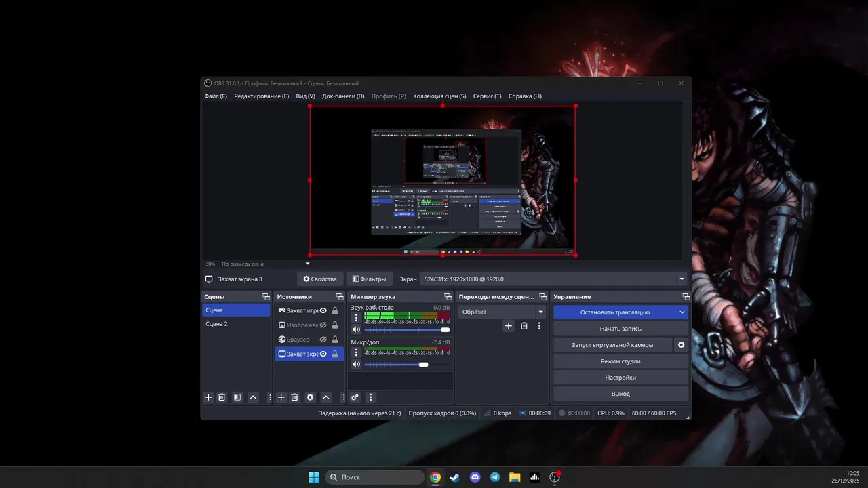
Task: Open the Файл menu
Action: 216,96
